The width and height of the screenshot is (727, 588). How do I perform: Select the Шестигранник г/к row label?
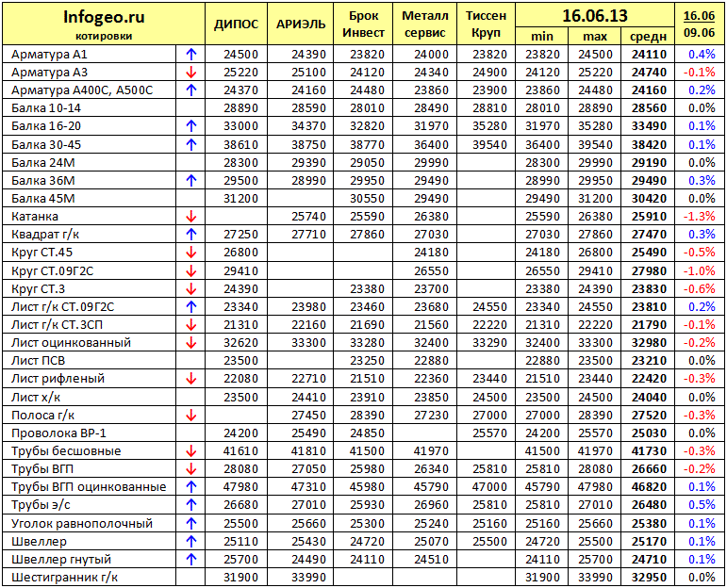click(x=64, y=578)
